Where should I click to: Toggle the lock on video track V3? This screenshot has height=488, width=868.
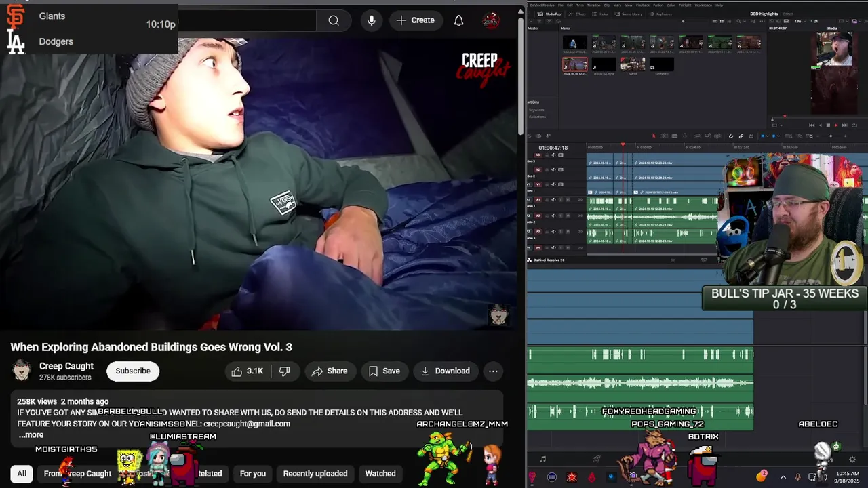click(547, 155)
